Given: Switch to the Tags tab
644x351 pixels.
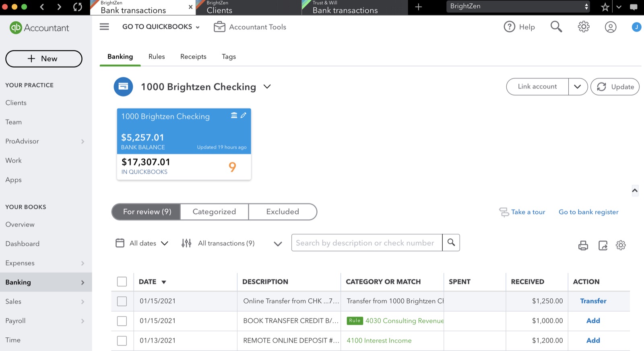Looking at the screenshot, I should (x=229, y=57).
